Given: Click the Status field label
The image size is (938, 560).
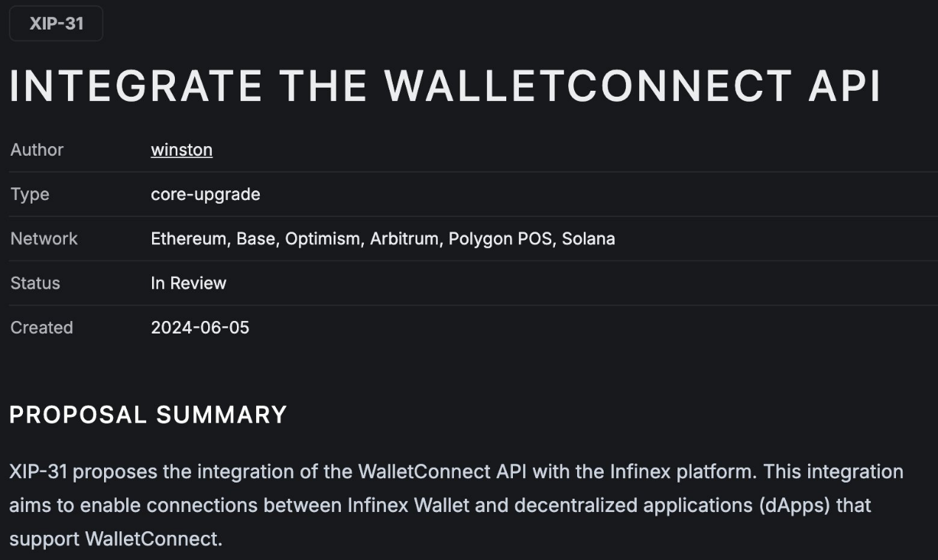Looking at the screenshot, I should (x=35, y=283).
